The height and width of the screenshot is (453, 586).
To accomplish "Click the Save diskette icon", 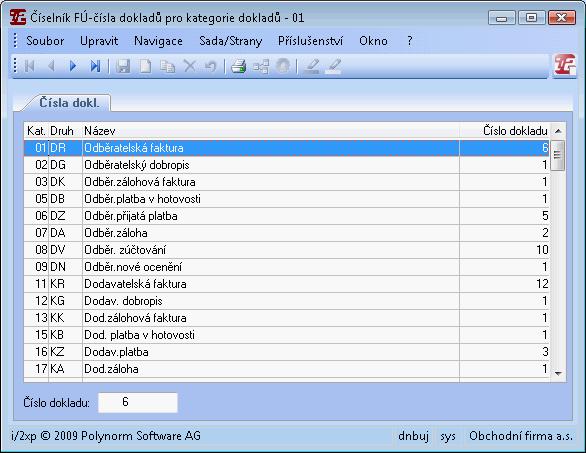I will [x=123, y=67].
